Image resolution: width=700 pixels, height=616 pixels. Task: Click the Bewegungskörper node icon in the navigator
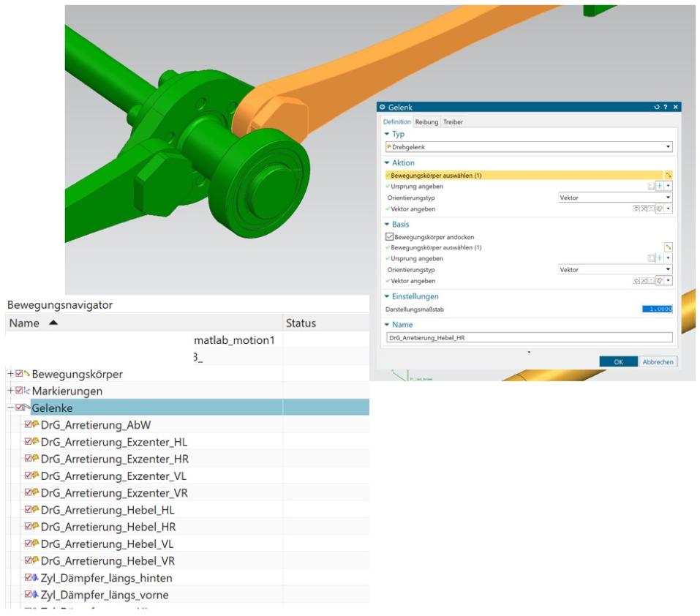coord(27,374)
